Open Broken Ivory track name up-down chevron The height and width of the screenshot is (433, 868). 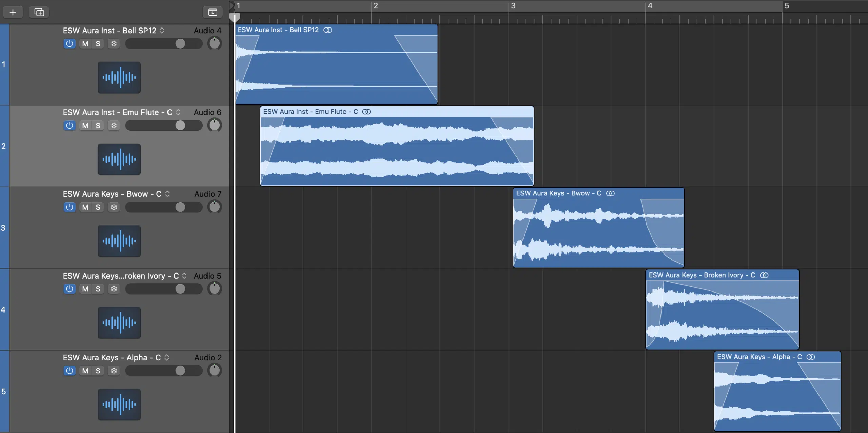click(x=184, y=276)
